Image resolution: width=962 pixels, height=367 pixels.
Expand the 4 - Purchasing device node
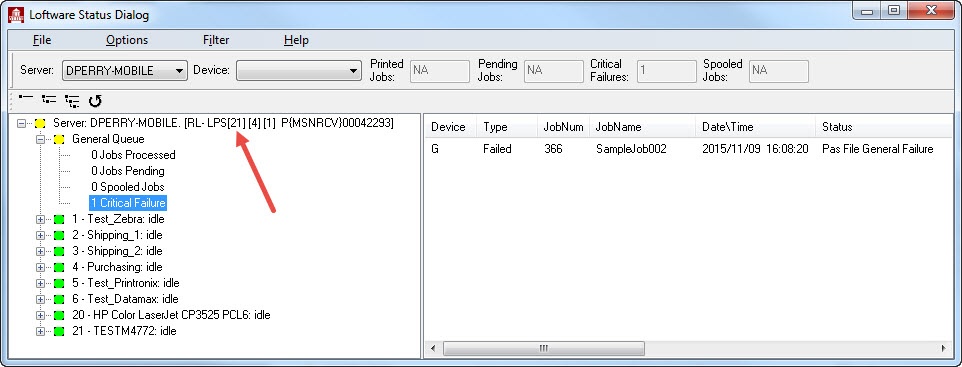point(40,267)
